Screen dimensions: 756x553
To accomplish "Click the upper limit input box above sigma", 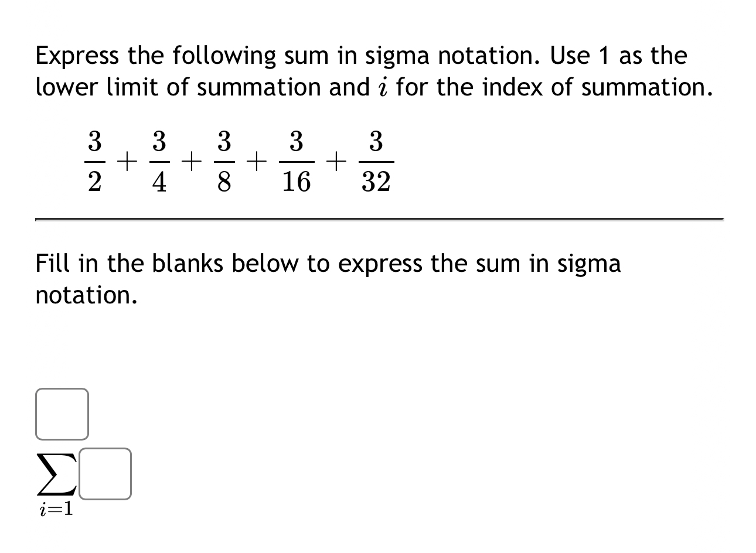I will (62, 414).
